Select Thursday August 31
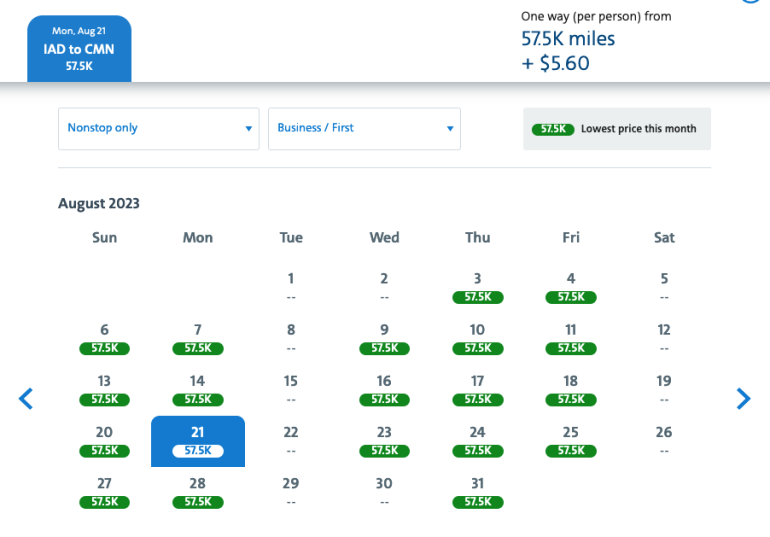The height and width of the screenshot is (537, 770). click(477, 492)
